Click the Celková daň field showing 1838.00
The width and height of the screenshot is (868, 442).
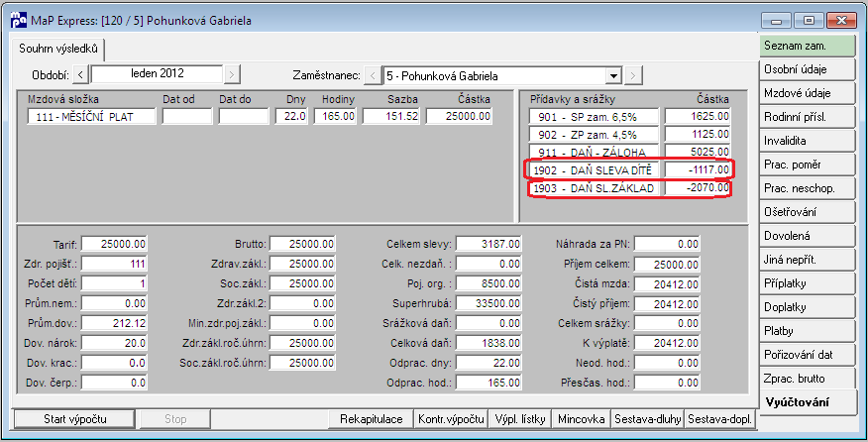click(488, 344)
